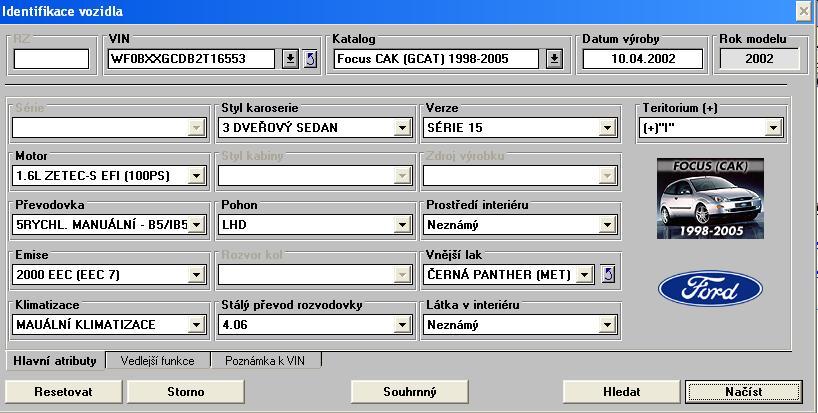Open the Stálý převod rozvodovky dropdown
This screenshot has width=818, height=413.
[x=402, y=325]
